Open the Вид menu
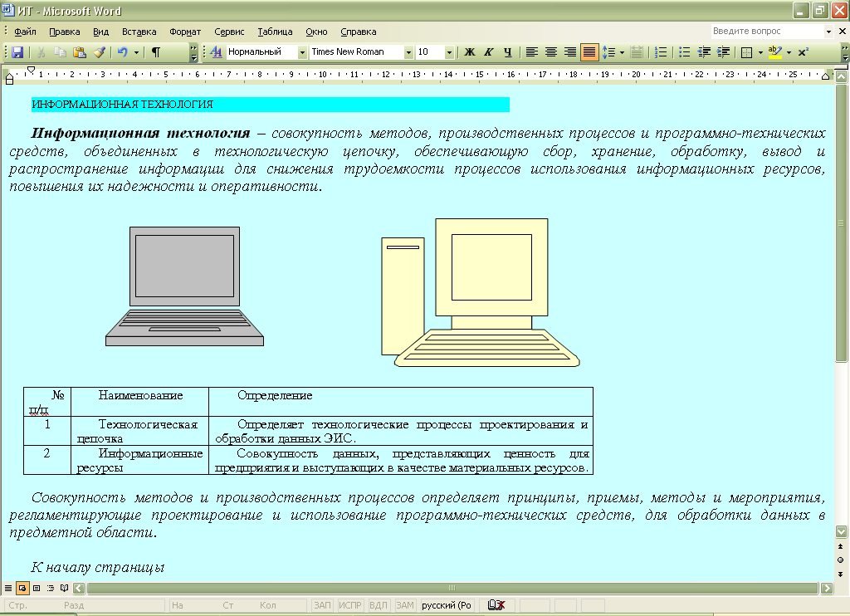Image resolution: width=850 pixels, height=616 pixels. (100, 32)
